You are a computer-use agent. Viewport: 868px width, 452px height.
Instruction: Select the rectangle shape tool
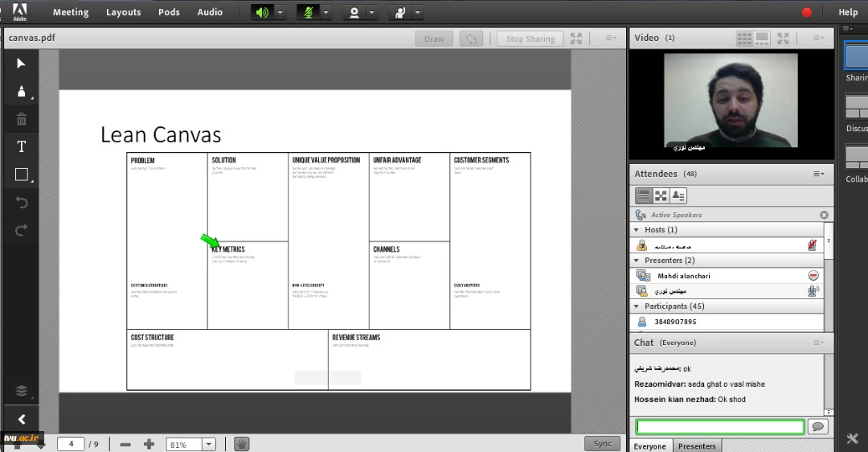[x=22, y=175]
